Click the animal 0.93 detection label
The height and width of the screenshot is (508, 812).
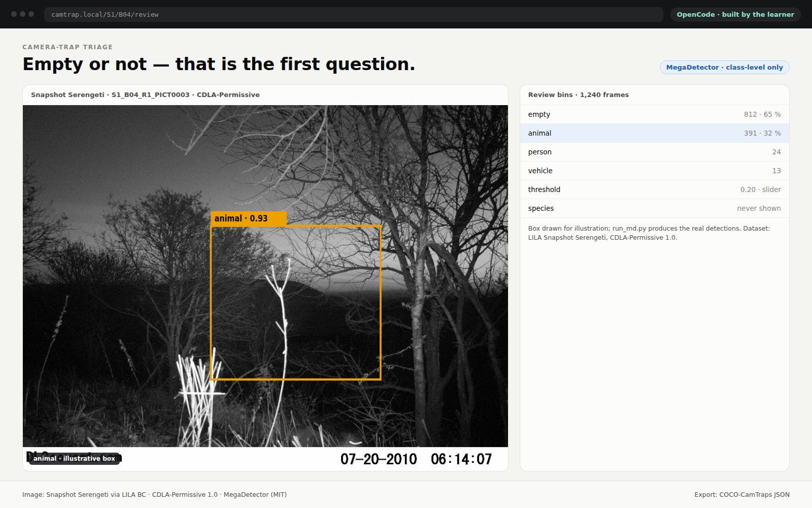[x=249, y=218]
